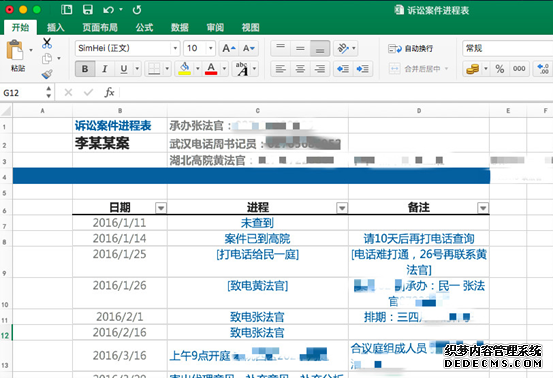Viewport: 553px width, 378px height.
Task: Expand the font color palette arrow
Action: coord(224,69)
